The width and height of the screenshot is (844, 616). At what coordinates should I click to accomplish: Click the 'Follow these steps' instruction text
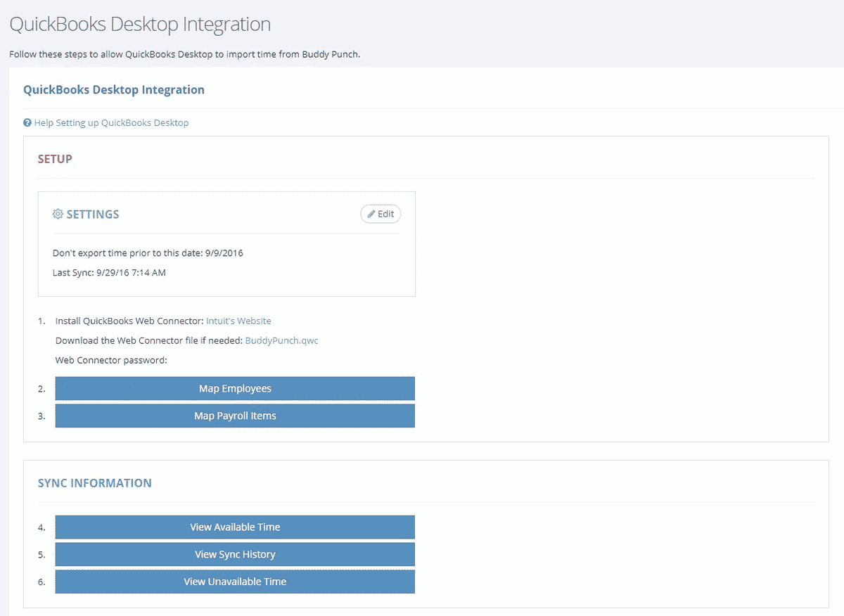[185, 54]
